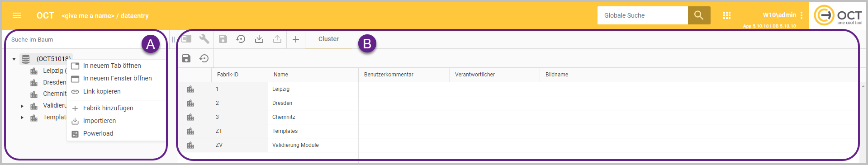Click the top toolbar save icon

pos(223,39)
